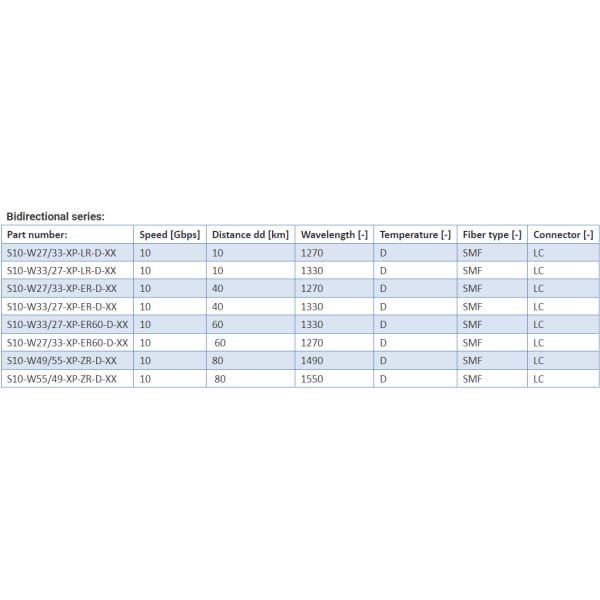Click LC in the S10-W27/33-XP-ER60-D-XX row
The image size is (600, 600).
[x=538, y=343]
